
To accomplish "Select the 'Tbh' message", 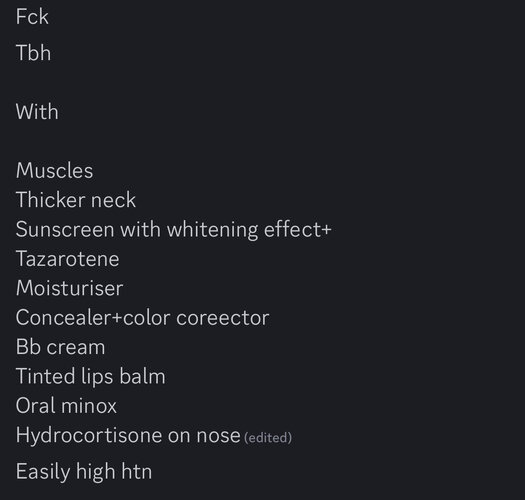I will tap(33, 53).
